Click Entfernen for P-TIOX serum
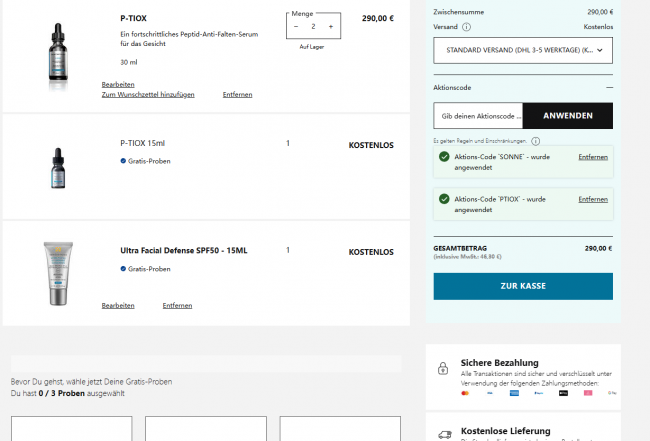The image size is (650, 441). pos(238,94)
